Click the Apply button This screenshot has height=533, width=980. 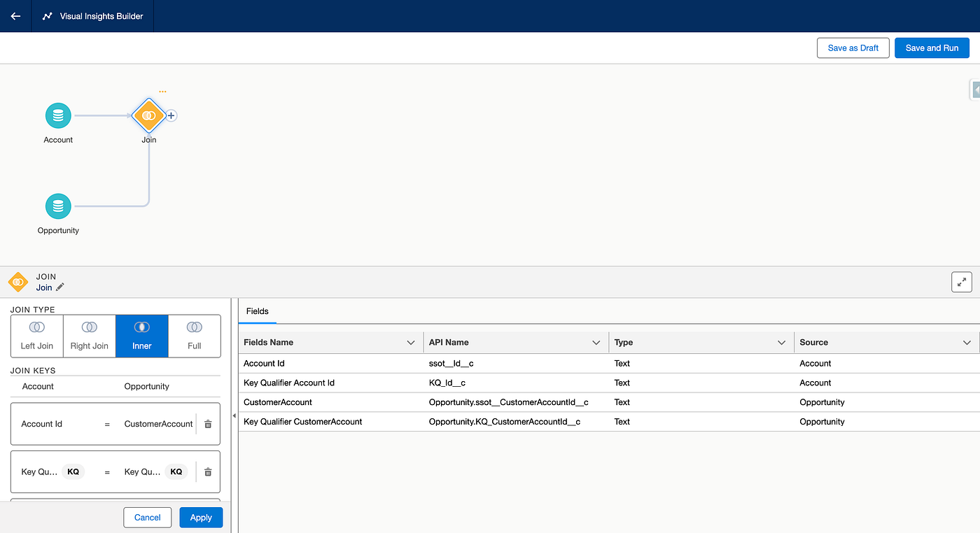201,518
